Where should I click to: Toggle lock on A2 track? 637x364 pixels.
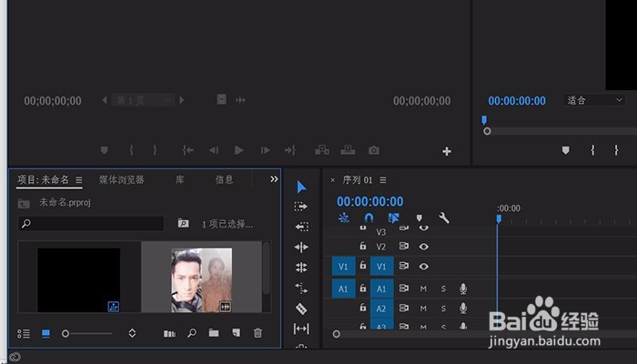coord(363,308)
